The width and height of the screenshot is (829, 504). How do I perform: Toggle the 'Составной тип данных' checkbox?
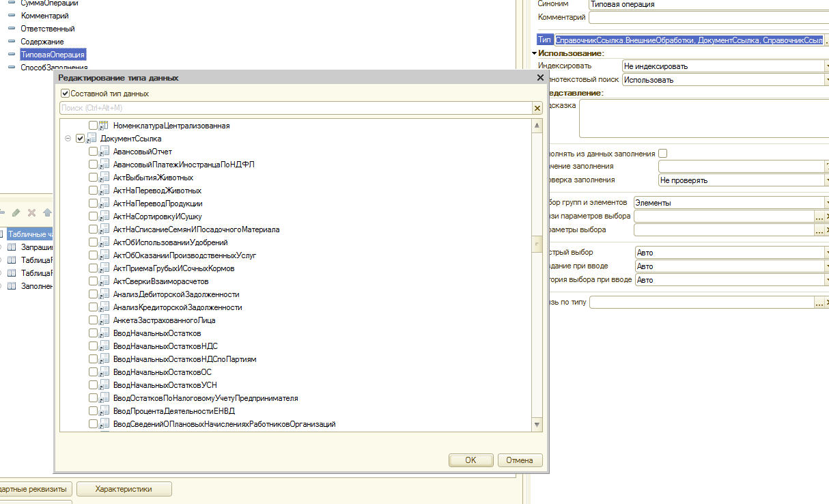pyautogui.click(x=65, y=94)
